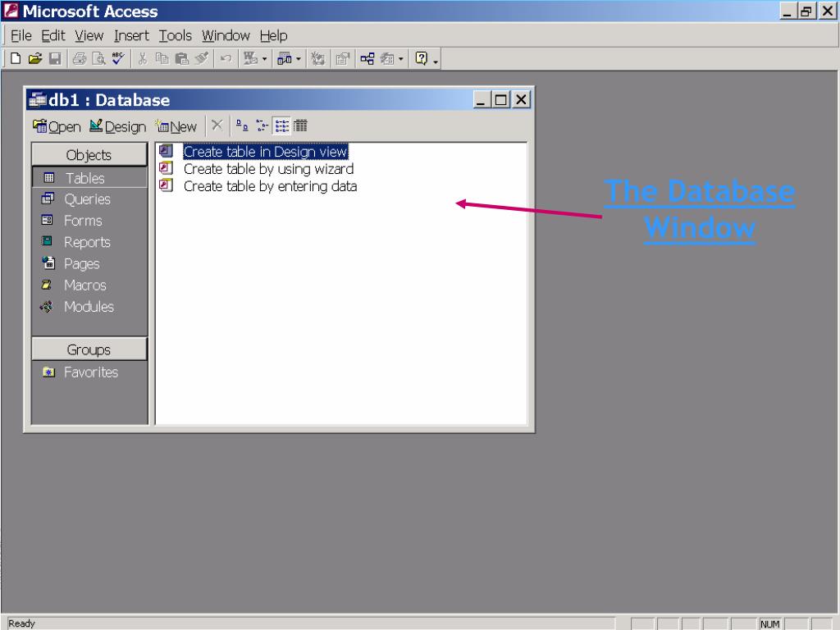This screenshot has height=630, width=840.
Task: Expand the New Object dropdown arrow
Action: [x=400, y=59]
